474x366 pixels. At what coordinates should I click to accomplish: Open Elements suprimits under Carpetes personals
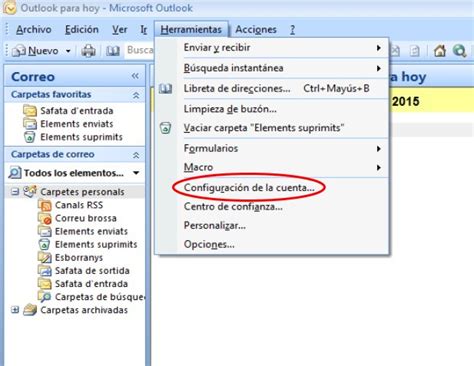click(x=96, y=244)
